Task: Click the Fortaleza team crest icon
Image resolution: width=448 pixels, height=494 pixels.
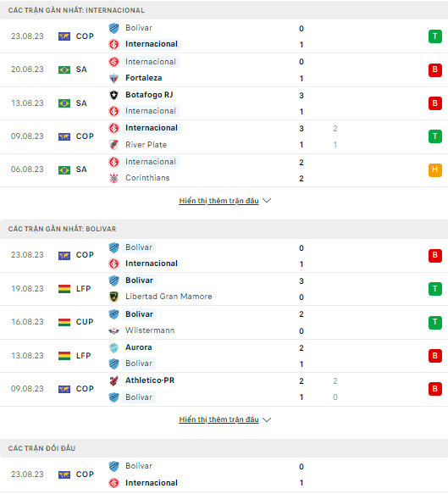Action: [113, 78]
